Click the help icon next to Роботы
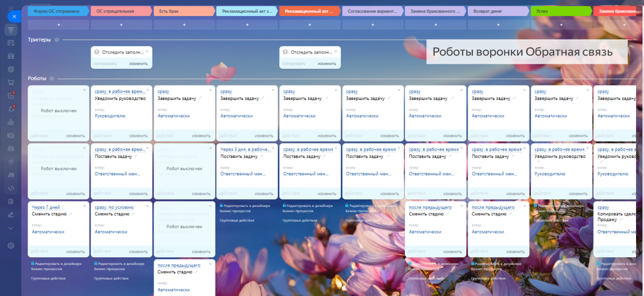 pyautogui.click(x=52, y=78)
